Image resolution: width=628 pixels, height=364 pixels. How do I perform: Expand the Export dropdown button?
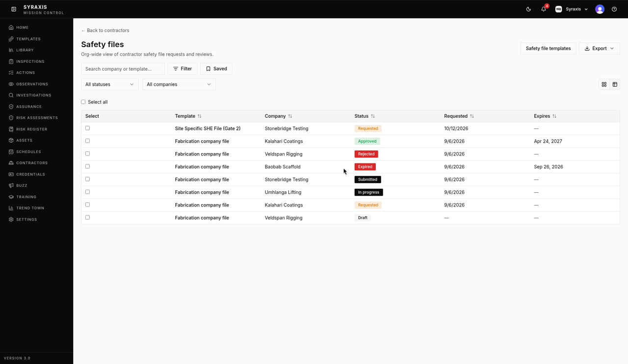coord(600,49)
